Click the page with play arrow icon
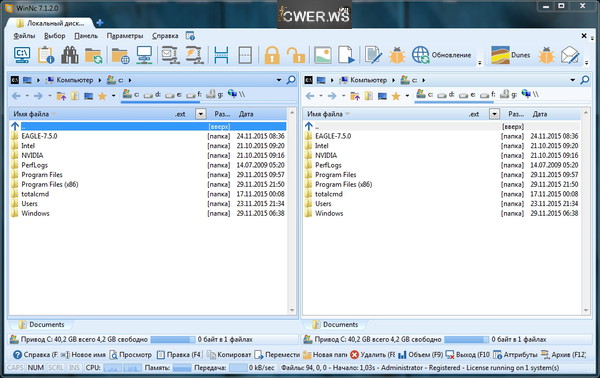 pos(346,55)
